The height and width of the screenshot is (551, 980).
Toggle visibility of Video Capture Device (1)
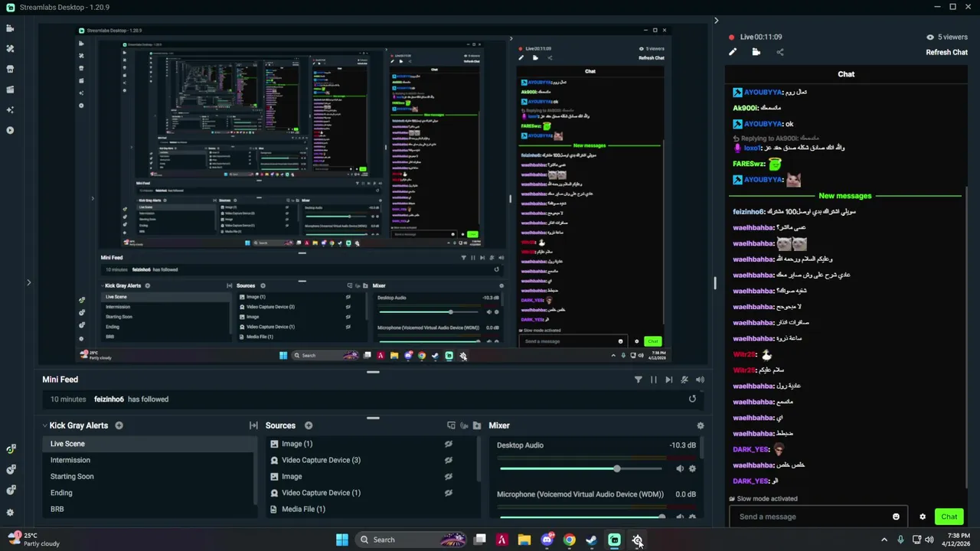pos(448,493)
